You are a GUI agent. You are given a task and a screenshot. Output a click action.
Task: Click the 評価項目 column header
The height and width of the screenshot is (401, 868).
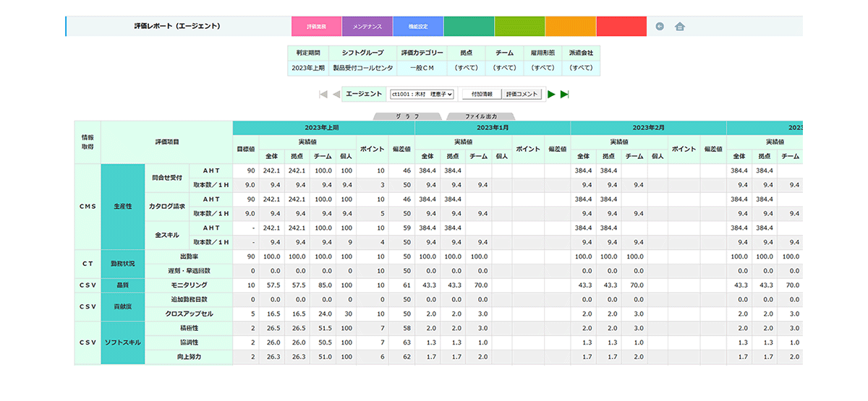(x=167, y=142)
